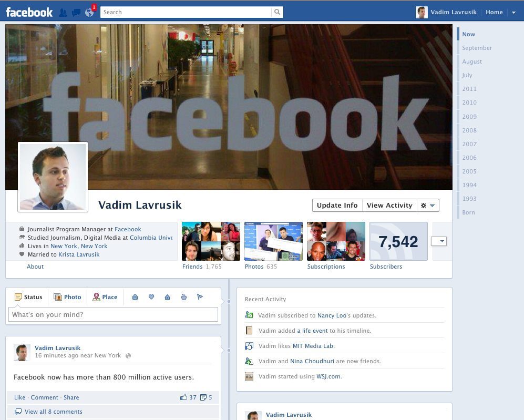Select the Work life event icon
The width and height of the screenshot is (524, 420).
coord(135,297)
